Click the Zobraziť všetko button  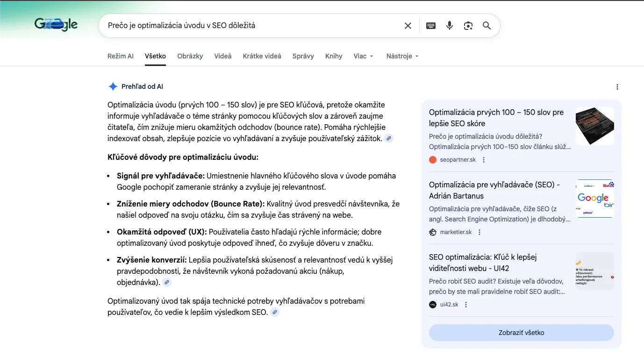coord(521,333)
